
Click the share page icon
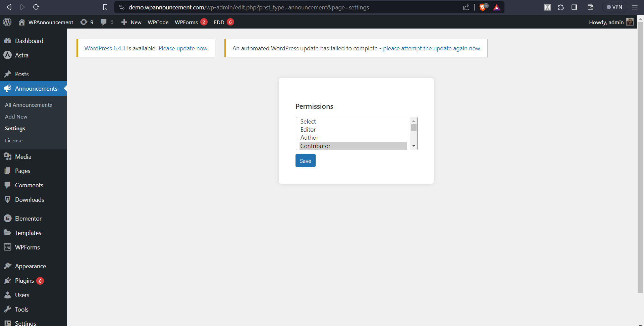pos(466,7)
